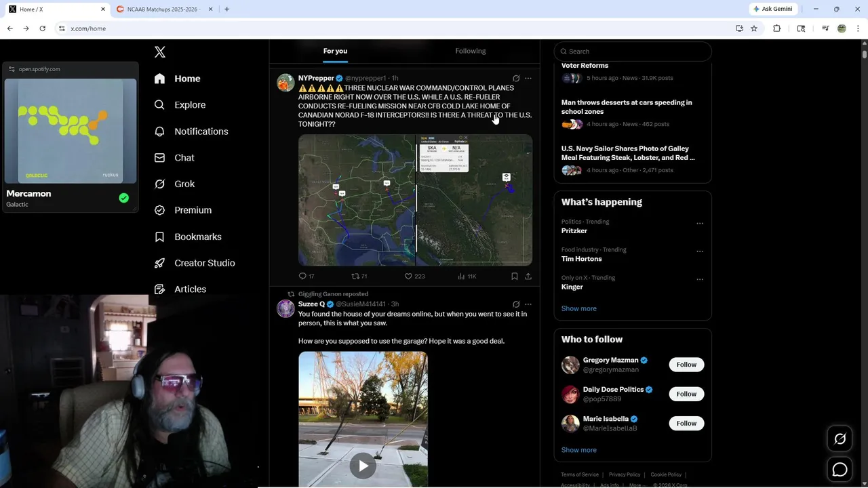Viewport: 868px width, 488px height.
Task: Open the Tim Hortons trending topic
Action: 581,259
